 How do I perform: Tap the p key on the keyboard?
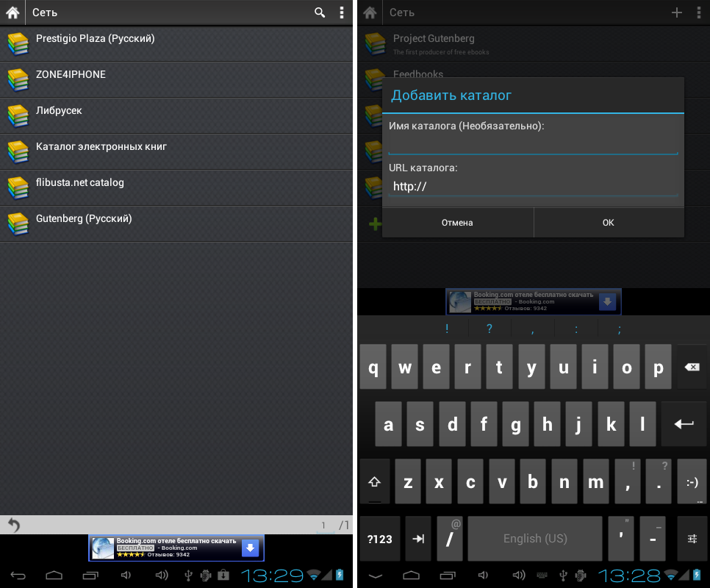point(658,367)
